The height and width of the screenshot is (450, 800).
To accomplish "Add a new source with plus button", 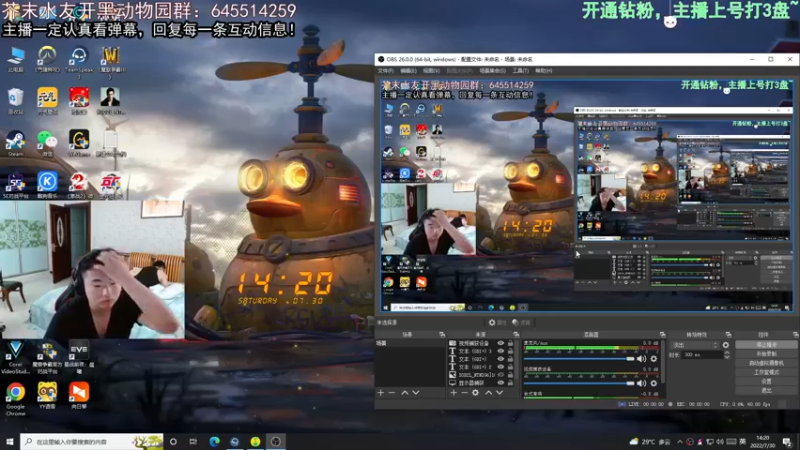I will 454,393.
